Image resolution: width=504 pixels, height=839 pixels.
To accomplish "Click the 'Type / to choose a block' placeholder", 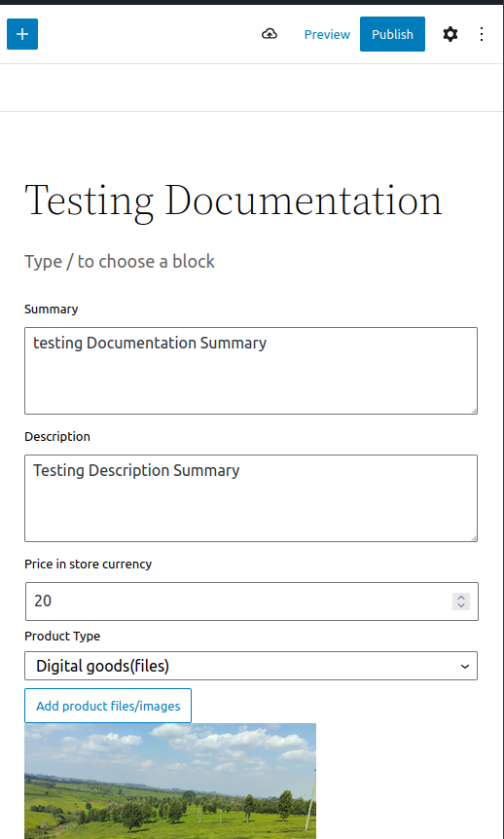I will point(120,261).
